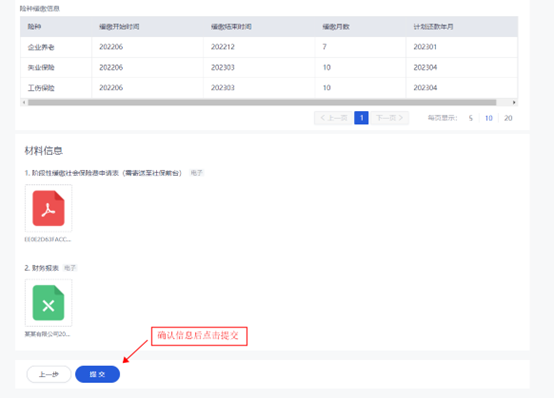Select page 1 in pagination
This screenshot has width=554, height=398.
(361, 118)
